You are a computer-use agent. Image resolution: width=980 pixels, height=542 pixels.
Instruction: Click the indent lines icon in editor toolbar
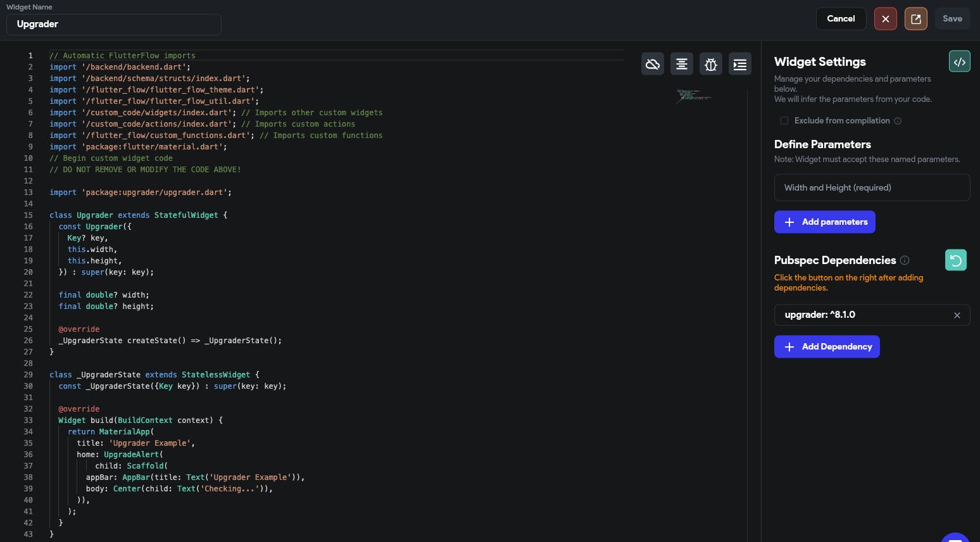[x=739, y=64]
